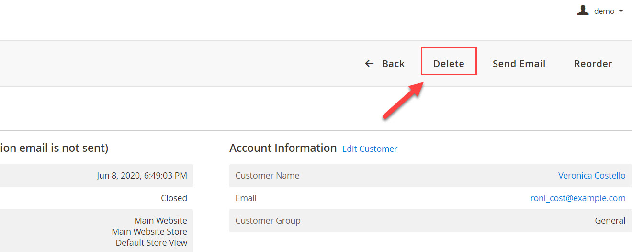Screen dimensions: 644x252
Task: Click the user avatar icon
Action: point(583,11)
